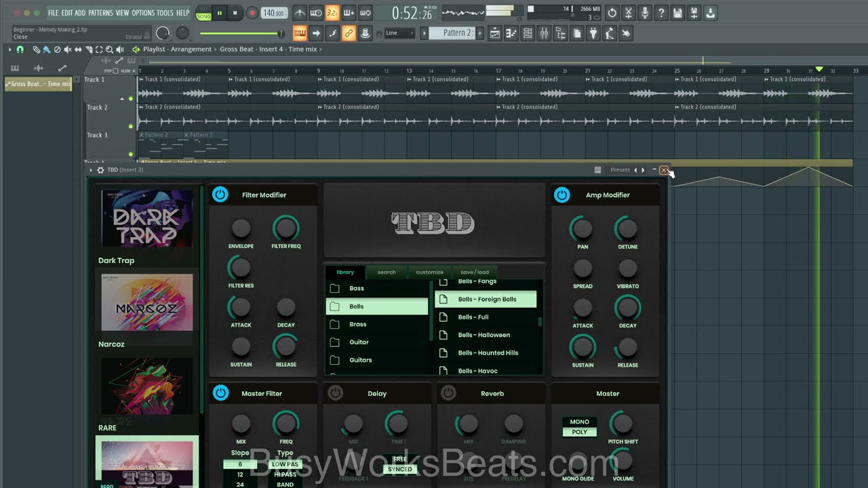Viewport: 868px width, 488px height.
Task: Choose the Bells - Haunted Hills preset
Action: (x=486, y=352)
